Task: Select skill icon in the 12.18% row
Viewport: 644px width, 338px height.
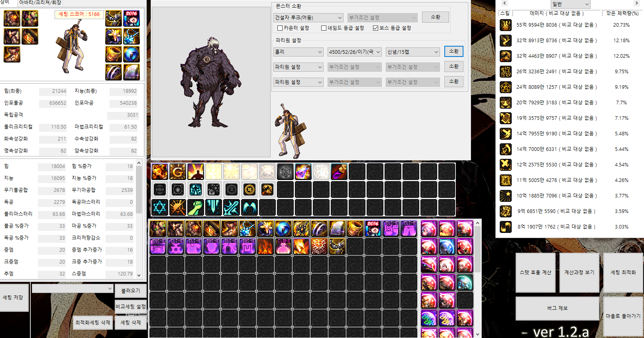Action: (x=506, y=40)
